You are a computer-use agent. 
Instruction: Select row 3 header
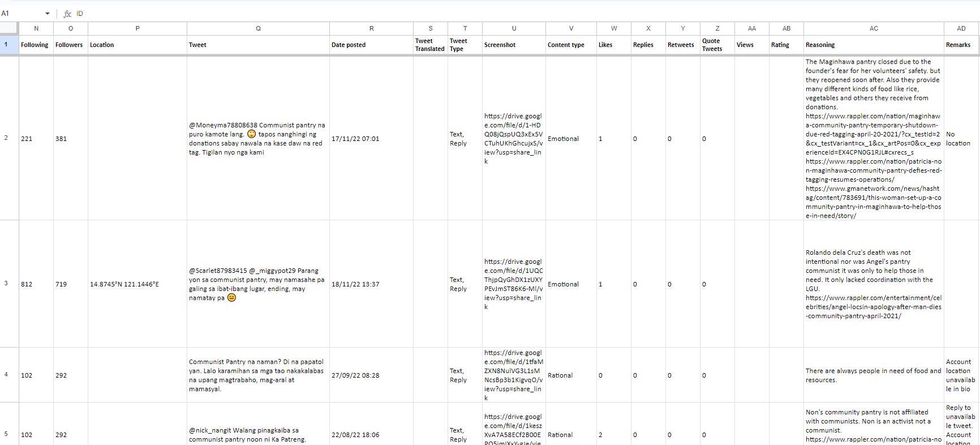coord(6,284)
